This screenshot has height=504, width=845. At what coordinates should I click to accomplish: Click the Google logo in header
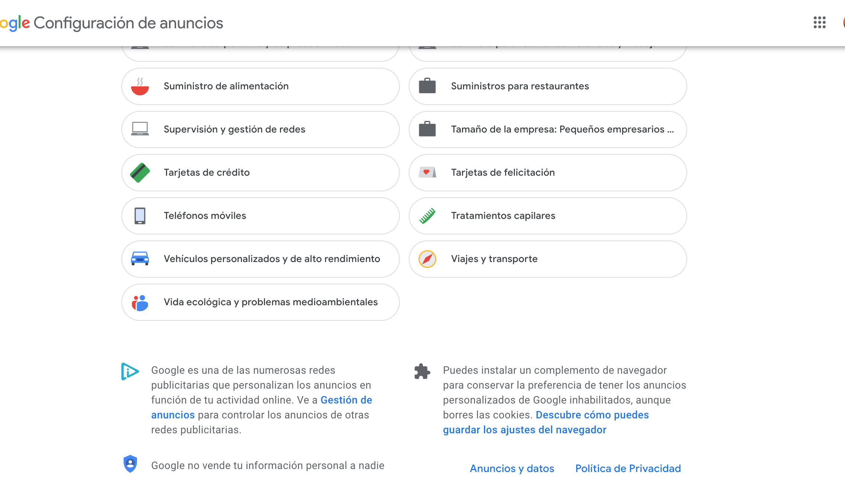point(15,23)
